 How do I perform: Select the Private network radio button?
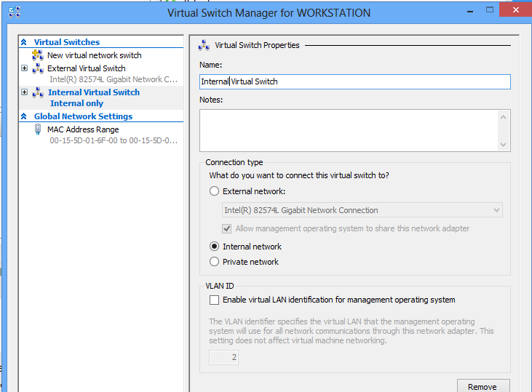pos(214,262)
